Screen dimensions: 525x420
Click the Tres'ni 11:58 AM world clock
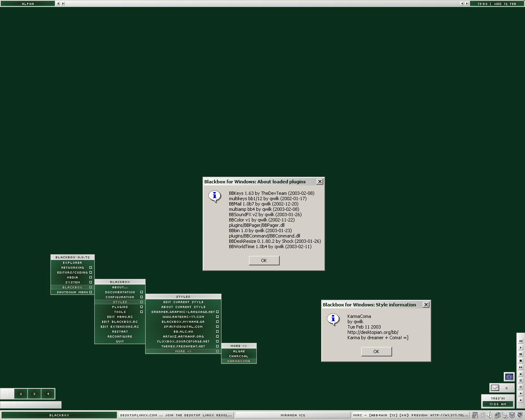(498, 401)
